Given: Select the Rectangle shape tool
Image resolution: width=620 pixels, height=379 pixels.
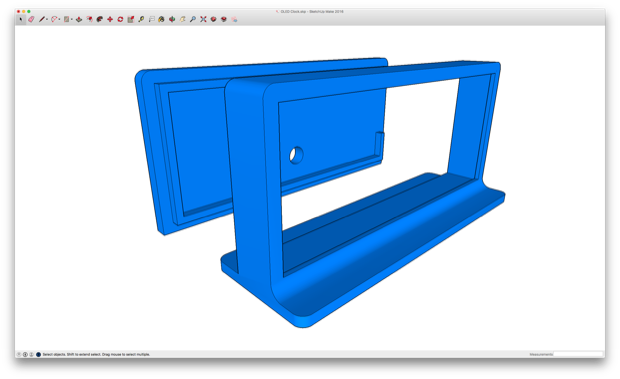Looking at the screenshot, I should [x=66, y=19].
